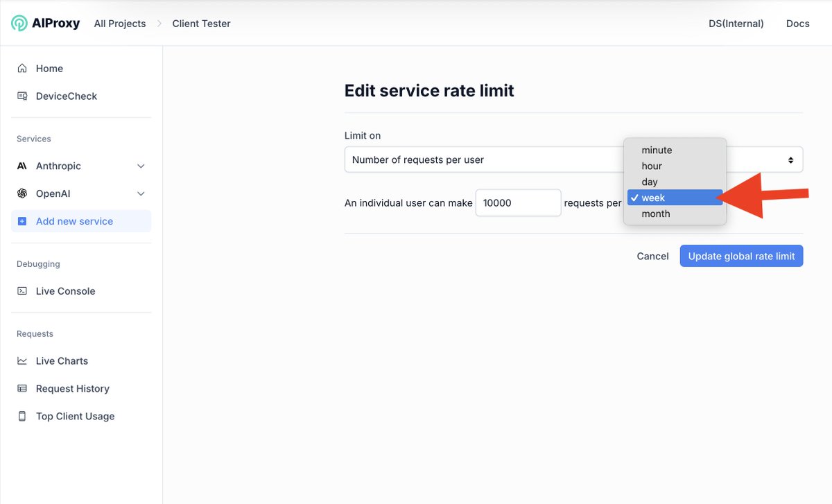This screenshot has height=504, width=832.
Task: Click the AIProxy logo icon
Action: point(19,24)
